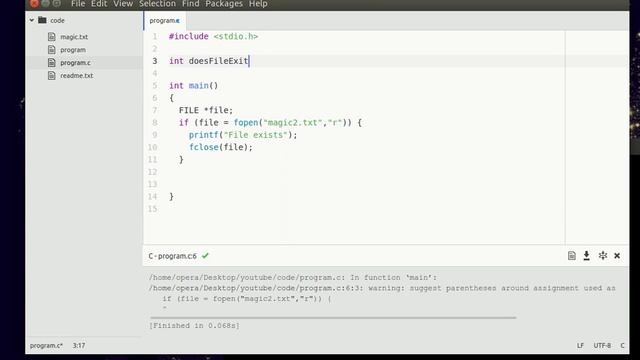Open build output log file icon
Image resolution: width=640 pixels, height=360 pixels.
tap(571, 256)
